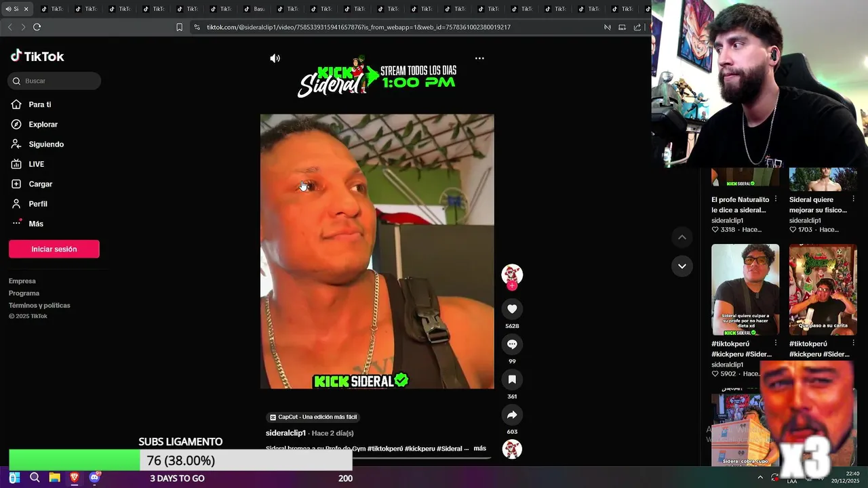Share the video with arrow icon
Viewport: 868px width, 488px height.
(x=512, y=415)
